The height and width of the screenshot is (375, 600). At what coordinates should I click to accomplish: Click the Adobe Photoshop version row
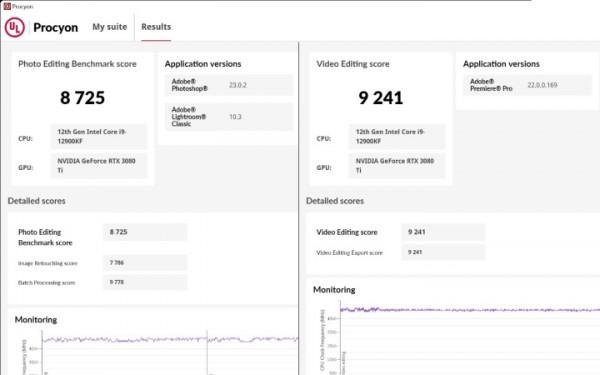[229, 85]
